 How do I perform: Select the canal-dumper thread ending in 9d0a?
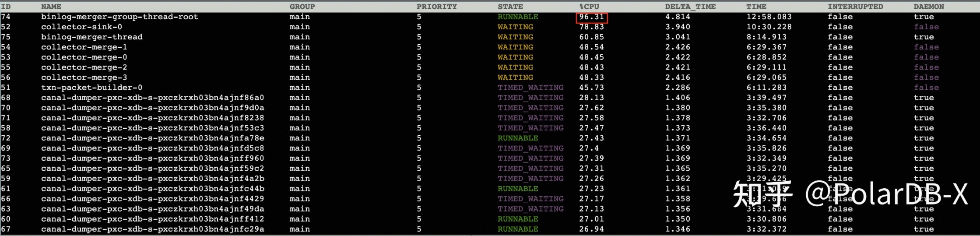click(x=153, y=108)
